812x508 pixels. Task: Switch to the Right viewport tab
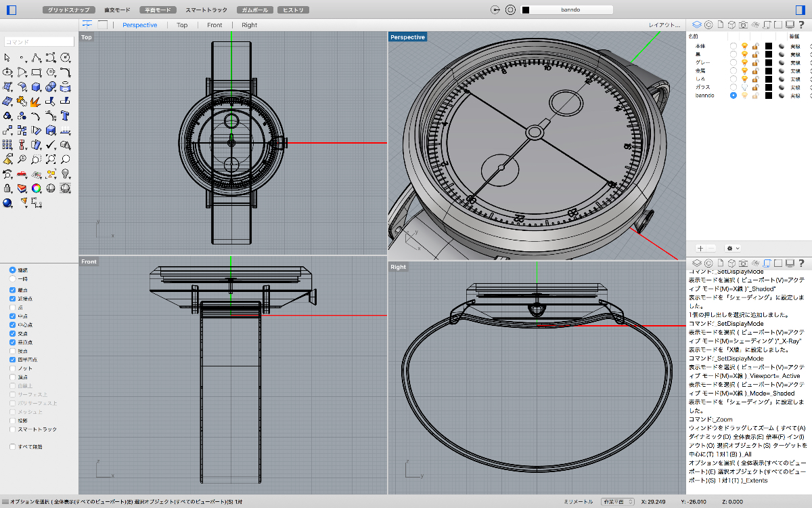[x=249, y=25]
